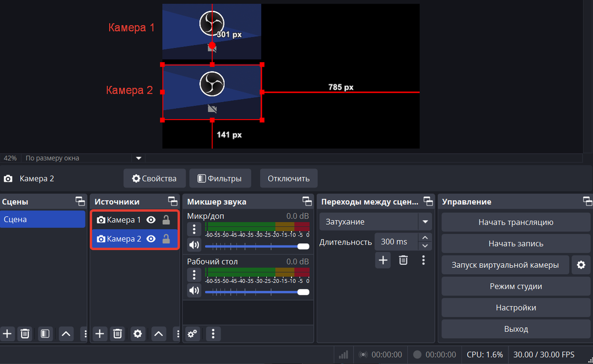The image size is (593, 364).
Task: Expand preview scaling dropdown По размеру окна
Action: click(x=139, y=159)
